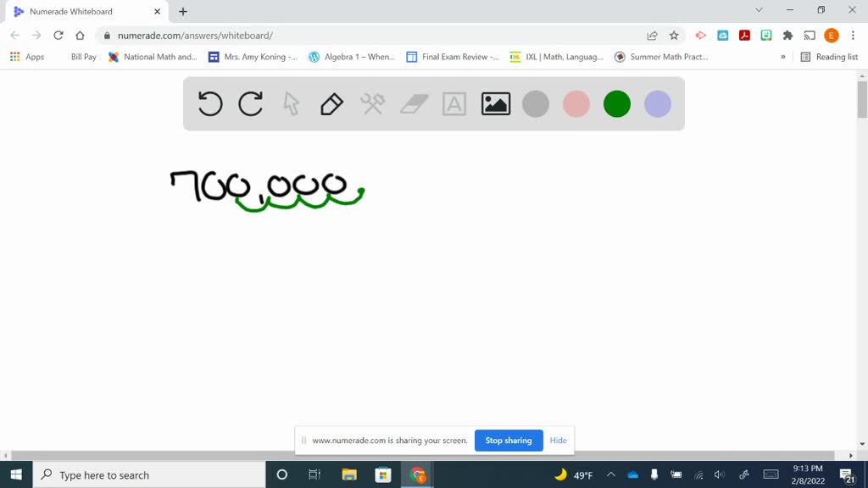
Task: Show hidden system tray icons
Action: point(610,474)
